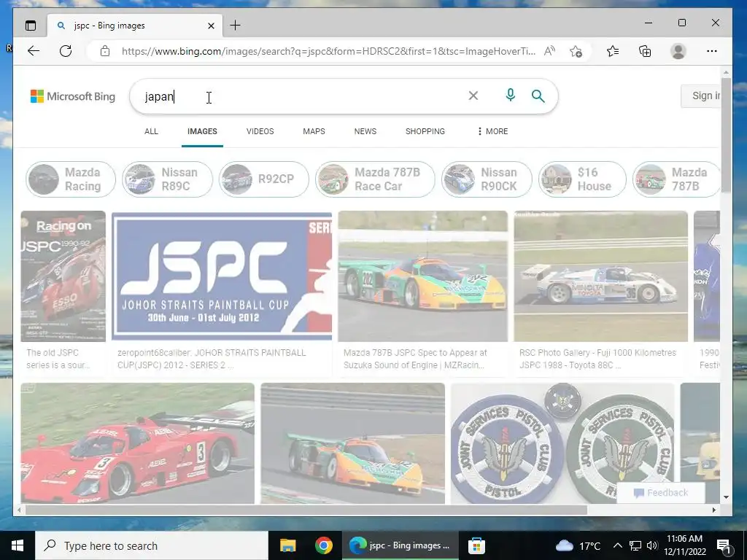Click horizontal scrollbar right arrow
Viewport: 747px width, 560px height.
tap(714, 510)
